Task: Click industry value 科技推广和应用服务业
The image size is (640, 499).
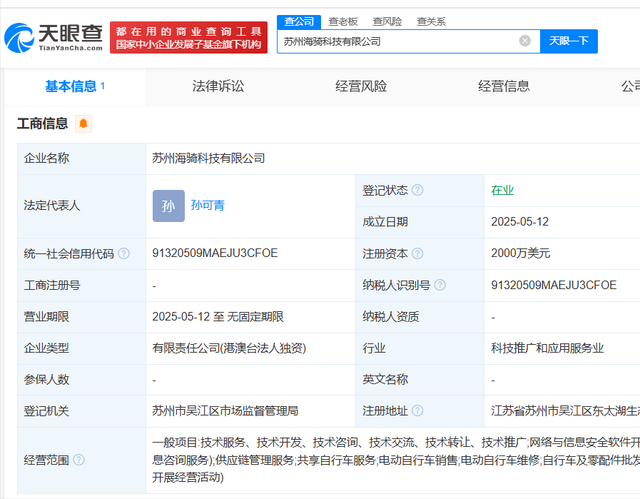Action: tap(547, 348)
